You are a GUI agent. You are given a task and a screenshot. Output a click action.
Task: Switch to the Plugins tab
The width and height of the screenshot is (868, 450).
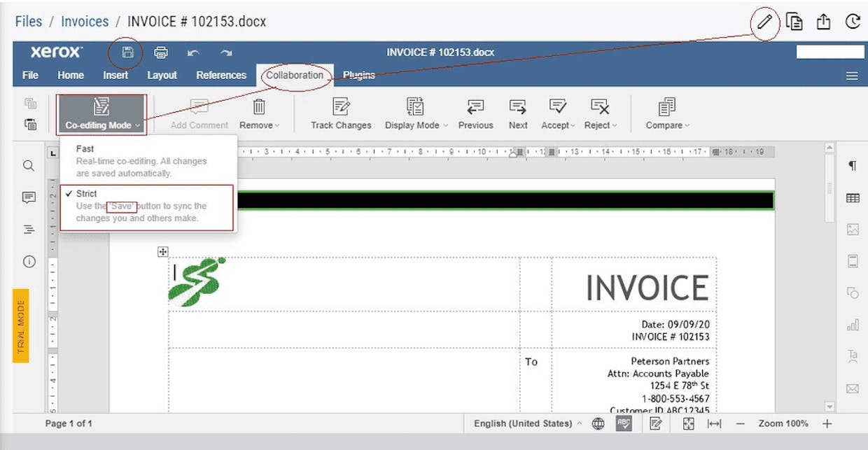pyautogui.click(x=359, y=75)
